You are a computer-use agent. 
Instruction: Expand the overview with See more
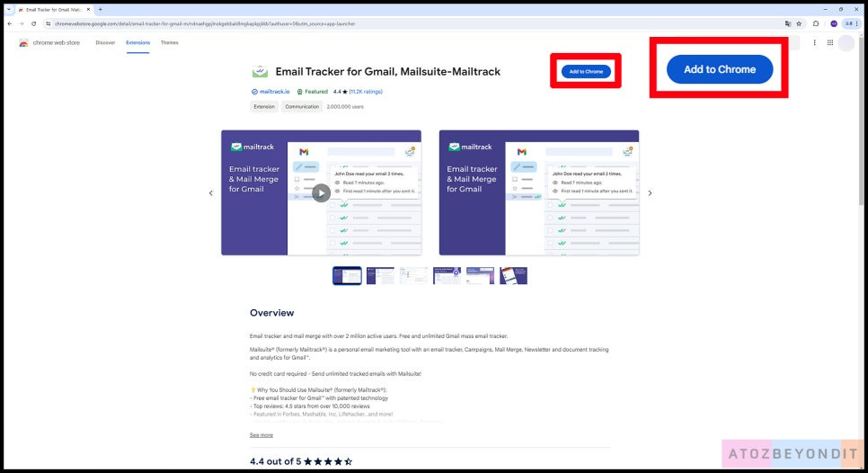[x=261, y=435]
